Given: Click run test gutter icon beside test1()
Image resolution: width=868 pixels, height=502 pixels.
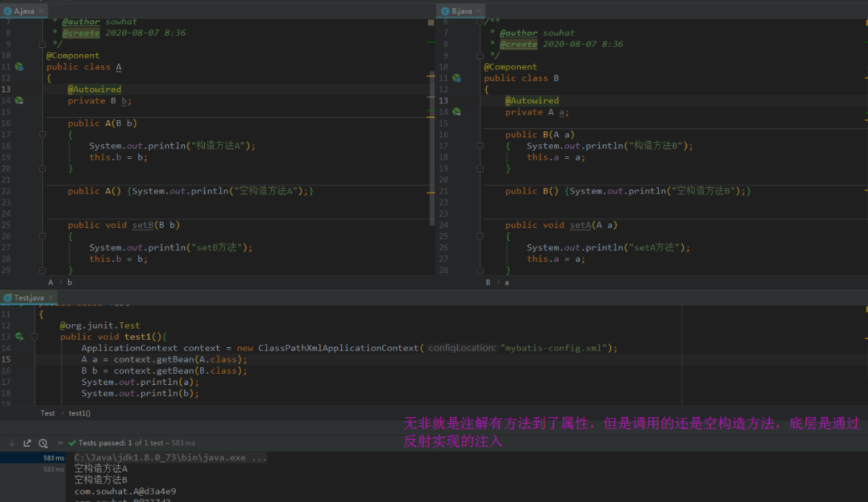Looking at the screenshot, I should [x=19, y=337].
